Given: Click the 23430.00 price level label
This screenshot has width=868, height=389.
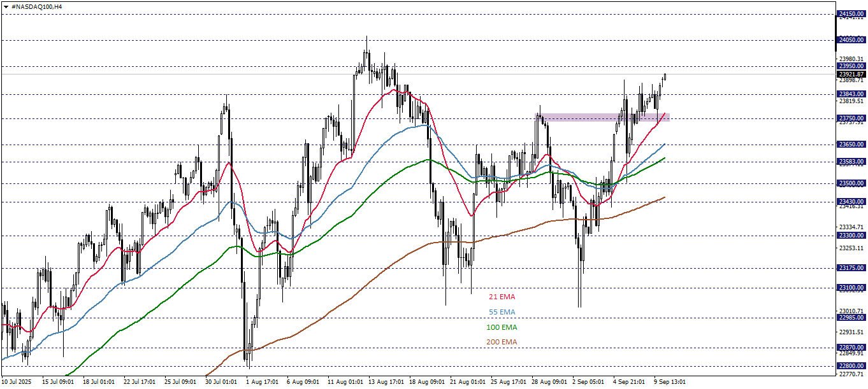Looking at the screenshot, I should tap(851, 202).
